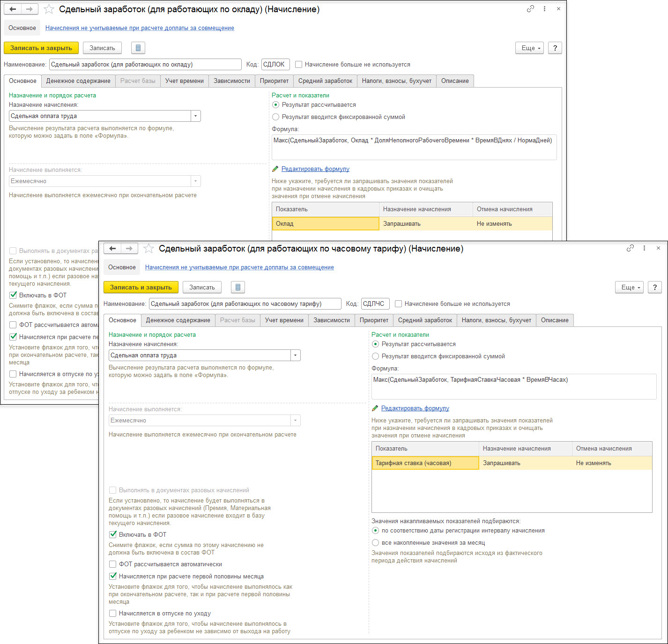Screen dimensions: 668x644
Task: Open kebab menu in hourly tariff window
Action: pyautogui.click(x=644, y=248)
